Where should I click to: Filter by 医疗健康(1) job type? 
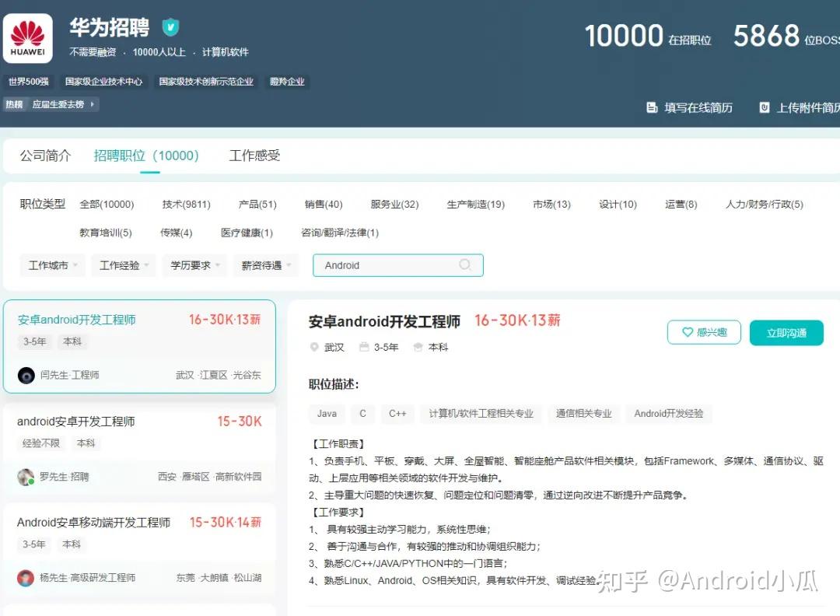247,233
